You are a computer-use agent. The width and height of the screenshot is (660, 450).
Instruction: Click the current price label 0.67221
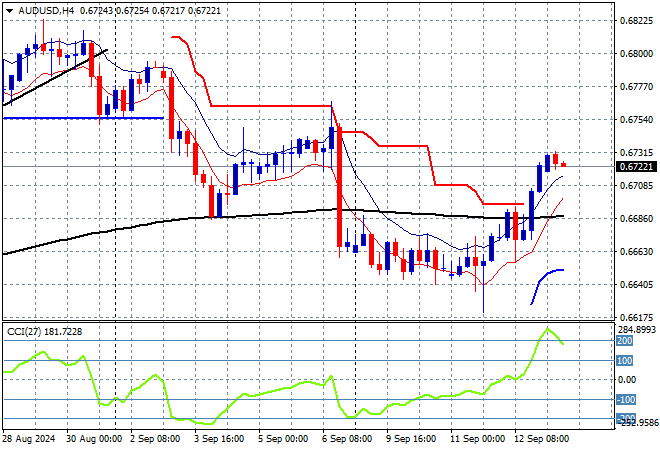coord(636,167)
